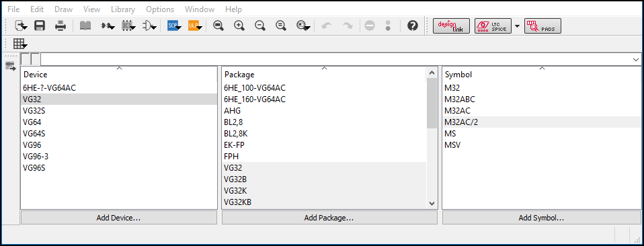
Task: Click the Add Package button
Action: pyautogui.click(x=329, y=218)
